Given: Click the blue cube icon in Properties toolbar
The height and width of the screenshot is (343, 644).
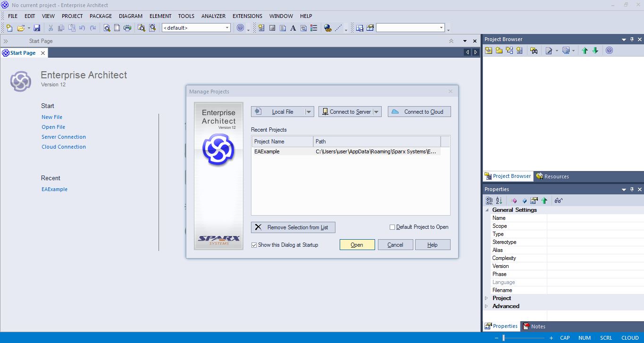Looking at the screenshot, I should (x=524, y=201).
